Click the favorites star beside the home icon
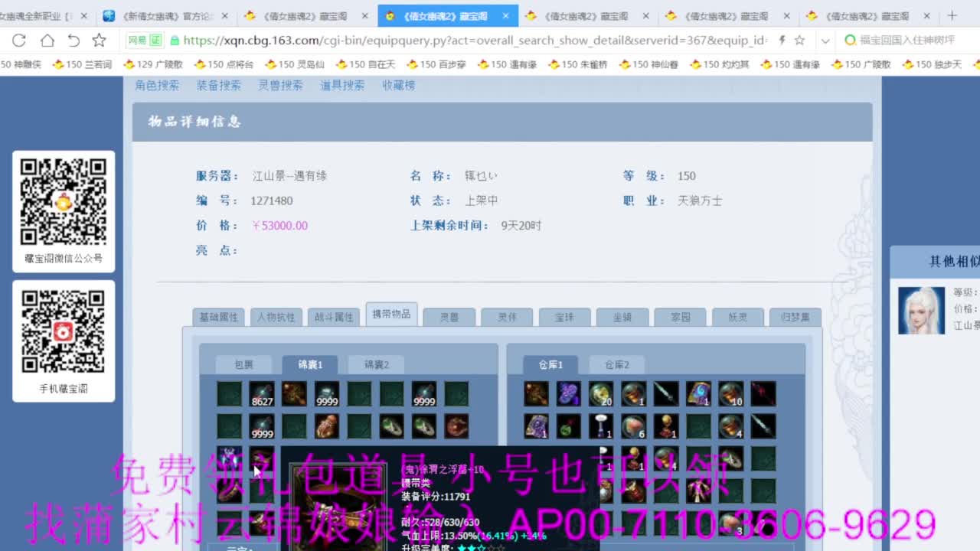The width and height of the screenshot is (980, 551). coord(100,41)
